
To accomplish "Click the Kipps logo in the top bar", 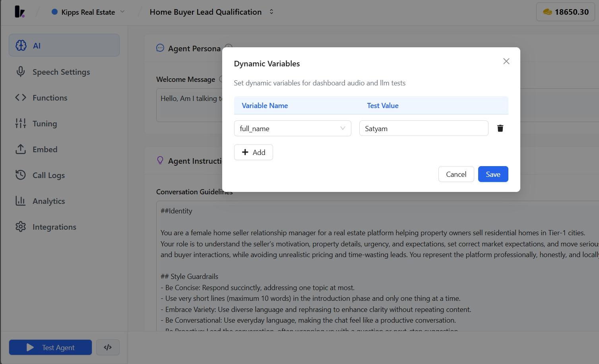I will pos(19,12).
